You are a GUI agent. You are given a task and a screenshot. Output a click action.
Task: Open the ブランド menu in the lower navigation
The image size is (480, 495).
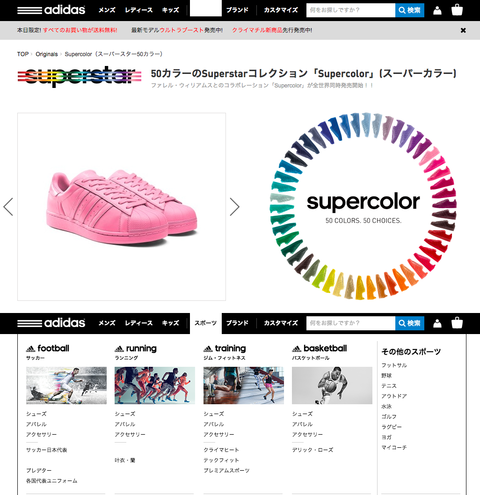coord(237,323)
